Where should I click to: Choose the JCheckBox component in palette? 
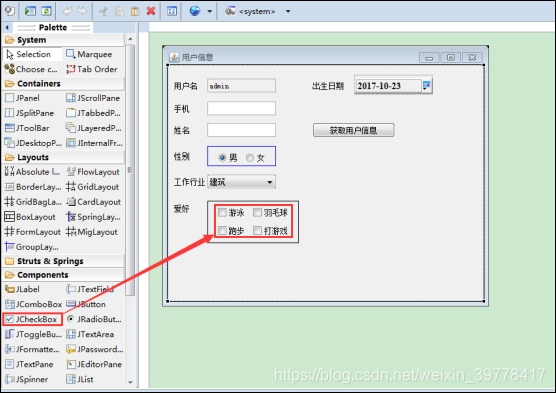coord(32,319)
